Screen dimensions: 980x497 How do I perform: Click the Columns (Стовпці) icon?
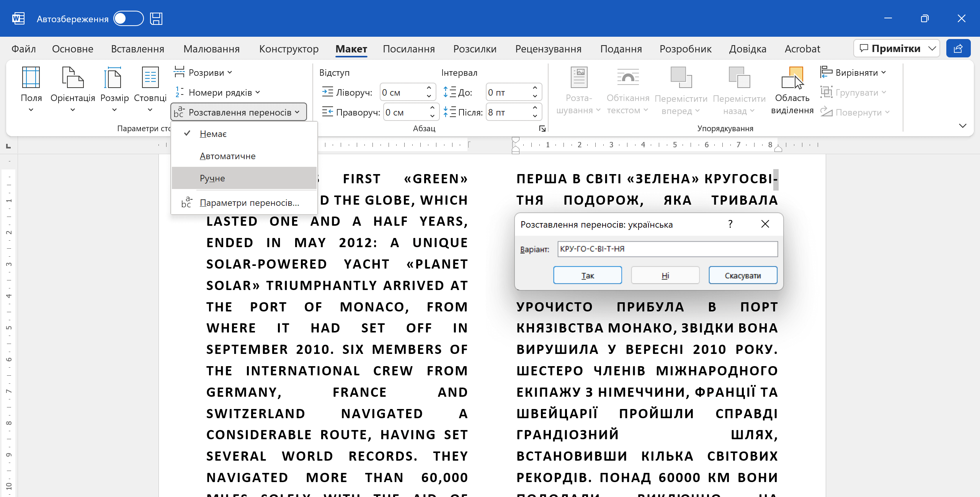tap(150, 77)
